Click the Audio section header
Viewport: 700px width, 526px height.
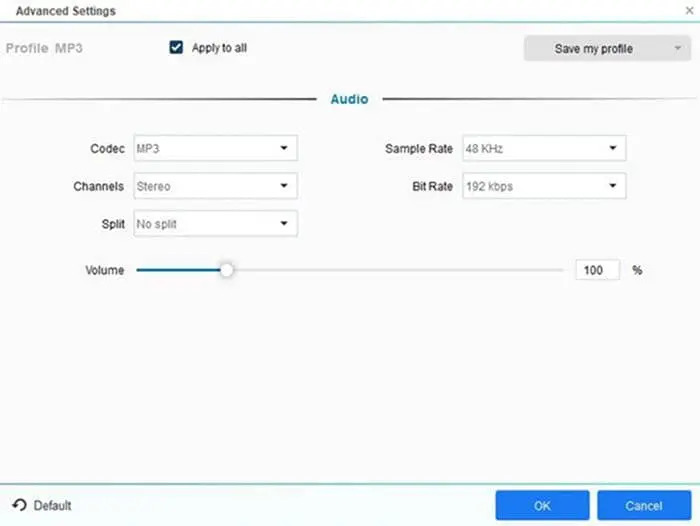(349, 99)
